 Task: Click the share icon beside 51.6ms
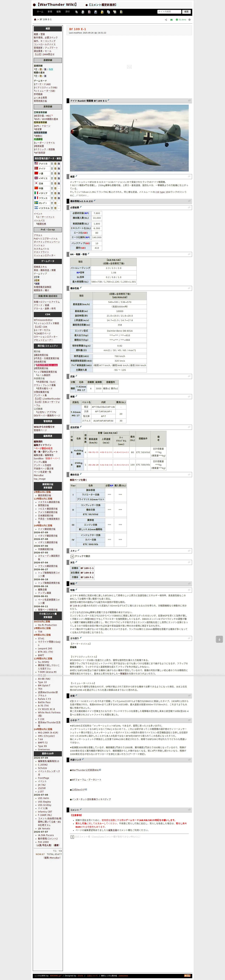[166, 20]
